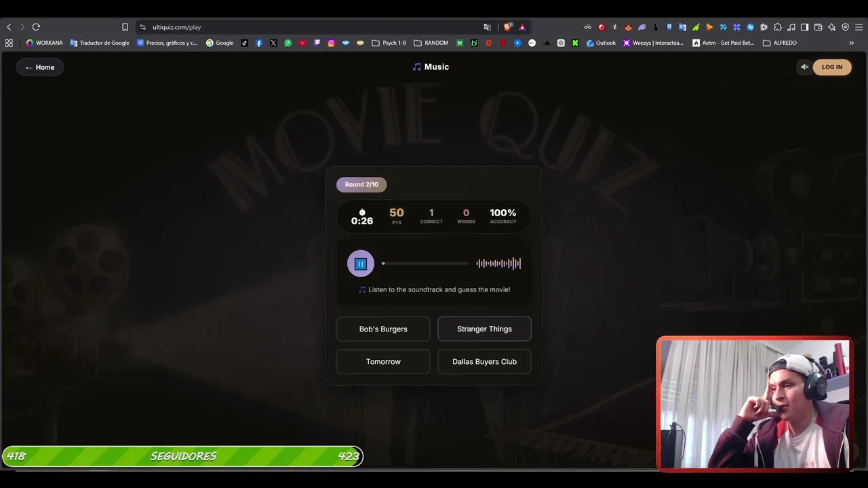Mute quiz sound with speaker icon

tap(805, 67)
